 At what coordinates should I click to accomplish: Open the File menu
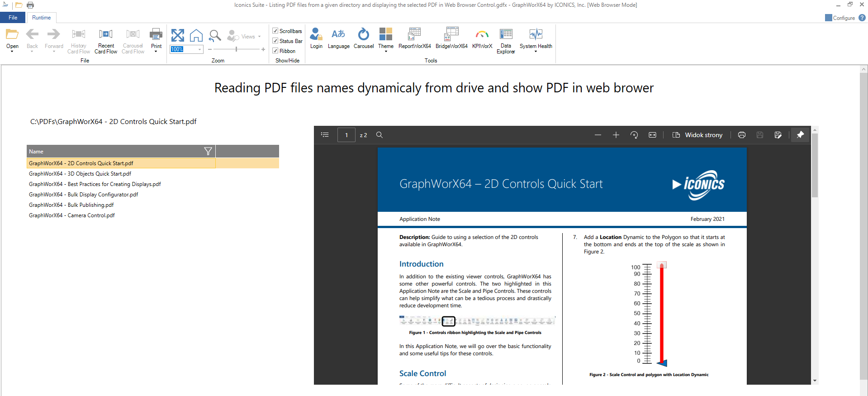click(x=13, y=18)
